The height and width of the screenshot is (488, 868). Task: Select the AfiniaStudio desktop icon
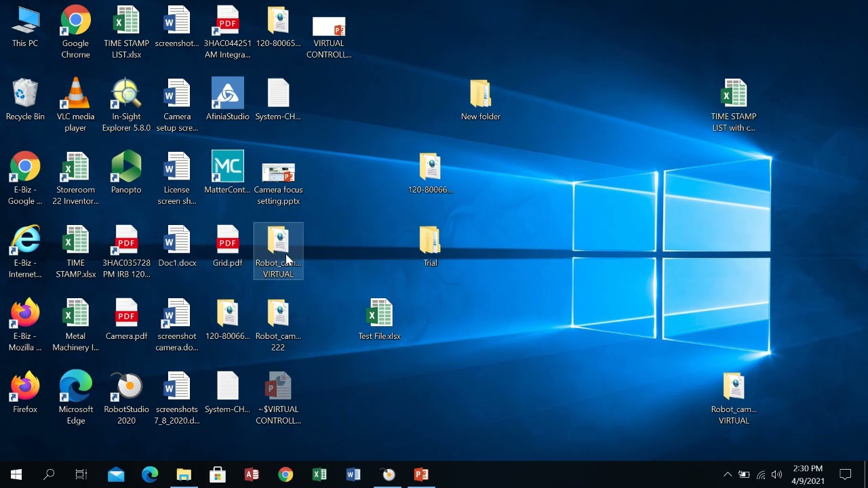pyautogui.click(x=227, y=100)
